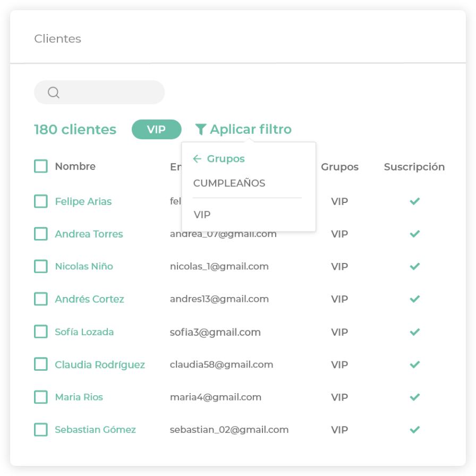The width and height of the screenshot is (476, 476).
Task: Check the box for Felipe Arias
Action: [41, 201]
